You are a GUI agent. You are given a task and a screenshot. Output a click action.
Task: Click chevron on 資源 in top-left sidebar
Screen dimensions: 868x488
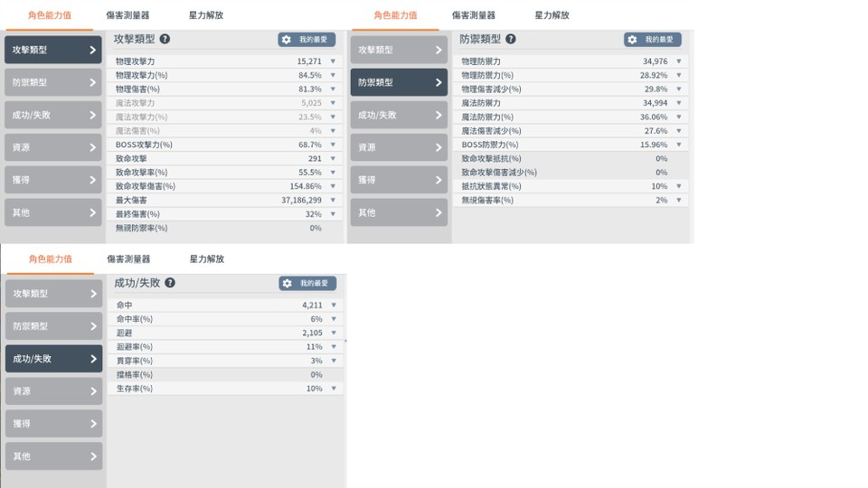click(x=92, y=147)
